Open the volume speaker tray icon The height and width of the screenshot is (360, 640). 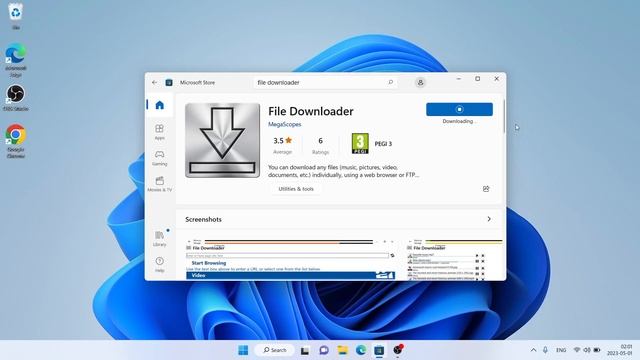(587, 350)
